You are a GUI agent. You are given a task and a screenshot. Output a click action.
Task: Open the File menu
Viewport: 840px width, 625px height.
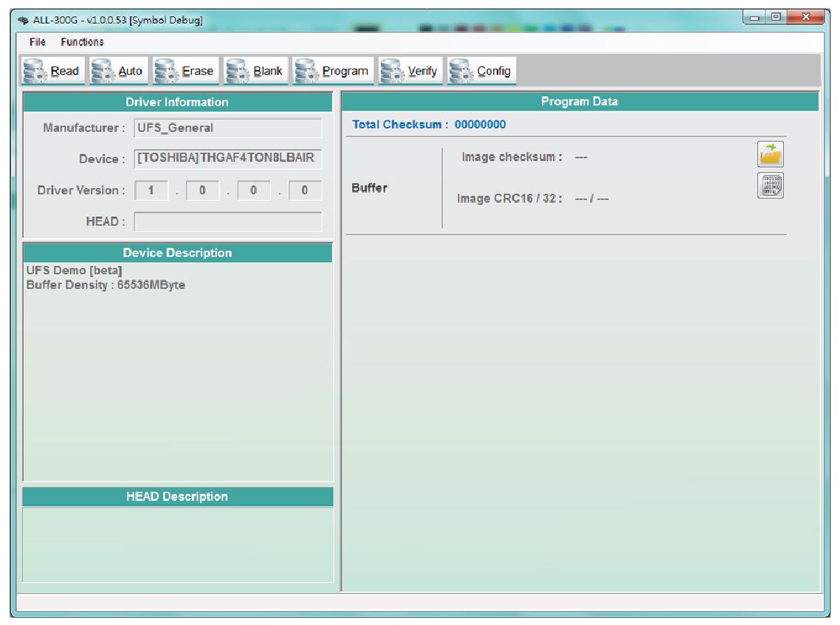(x=38, y=42)
